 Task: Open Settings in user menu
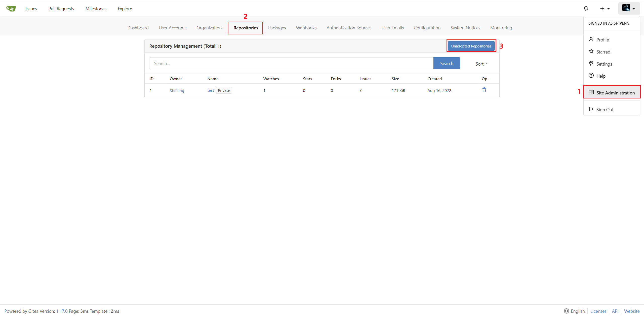604,64
